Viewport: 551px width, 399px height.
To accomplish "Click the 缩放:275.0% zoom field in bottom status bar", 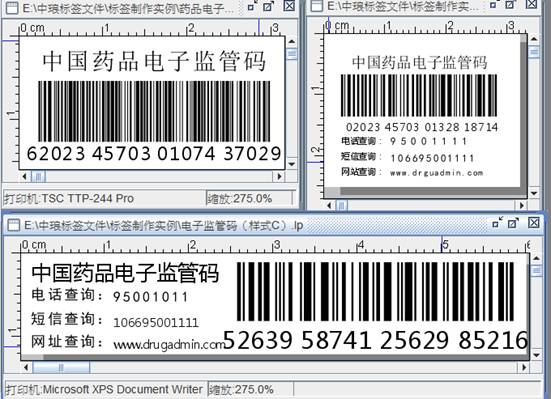I will (x=251, y=390).
